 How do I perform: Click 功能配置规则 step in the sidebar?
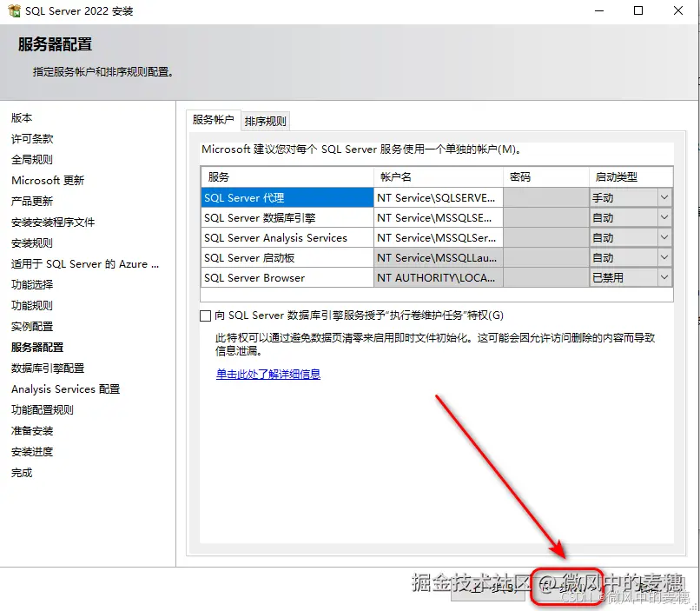(43, 409)
